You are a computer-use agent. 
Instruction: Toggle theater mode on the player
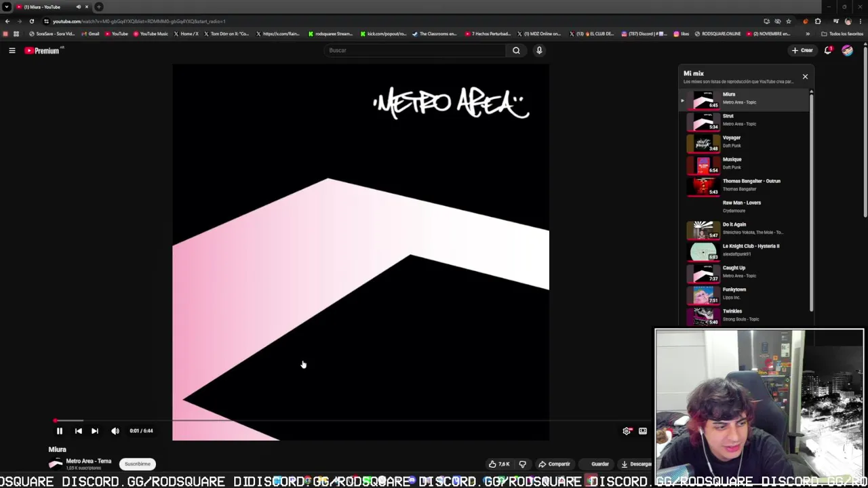click(643, 431)
